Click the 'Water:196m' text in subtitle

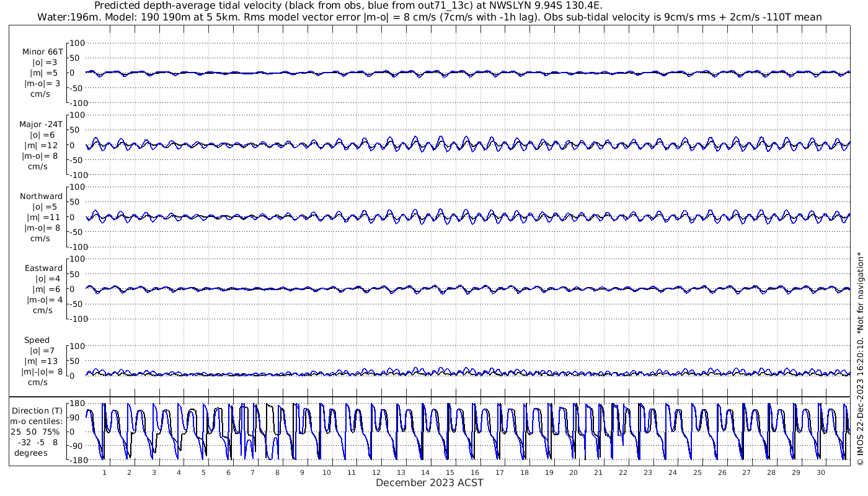click(69, 17)
